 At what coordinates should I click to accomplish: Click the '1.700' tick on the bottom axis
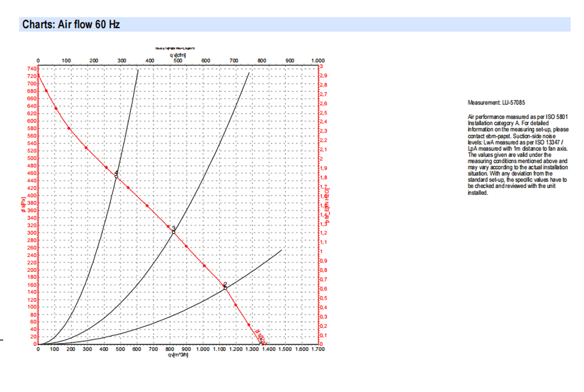(318, 349)
